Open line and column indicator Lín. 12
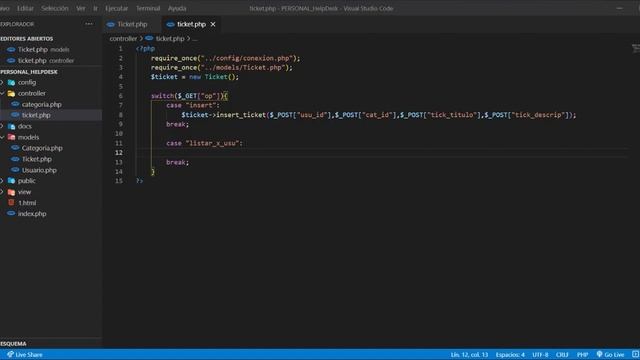Image resolution: width=640 pixels, height=360 pixels. pos(469,355)
